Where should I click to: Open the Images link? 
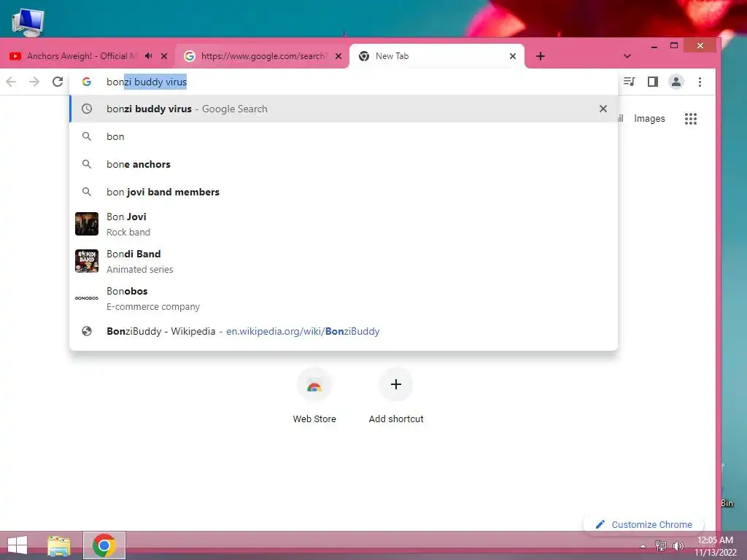pyautogui.click(x=649, y=119)
